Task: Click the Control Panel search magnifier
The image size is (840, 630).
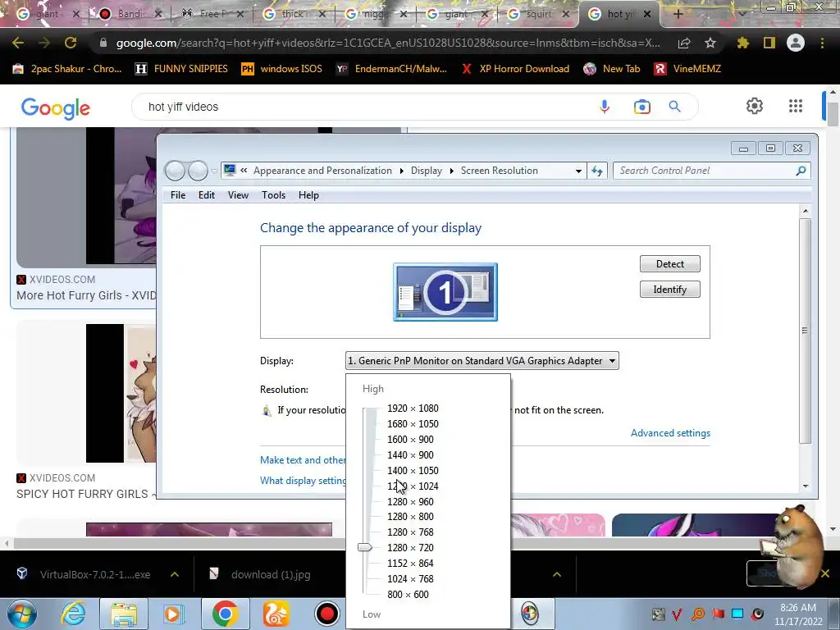Action: [x=801, y=171]
